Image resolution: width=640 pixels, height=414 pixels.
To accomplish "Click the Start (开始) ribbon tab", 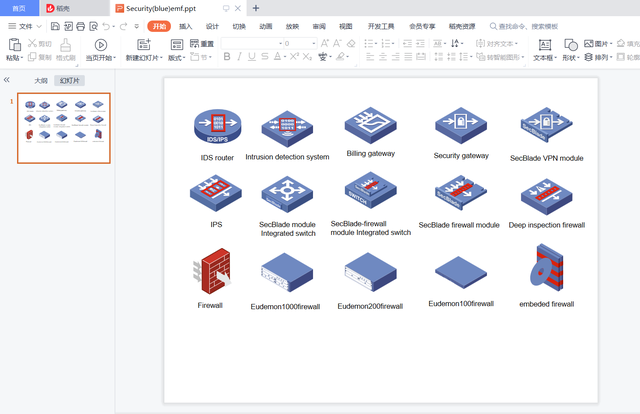I will tap(159, 27).
